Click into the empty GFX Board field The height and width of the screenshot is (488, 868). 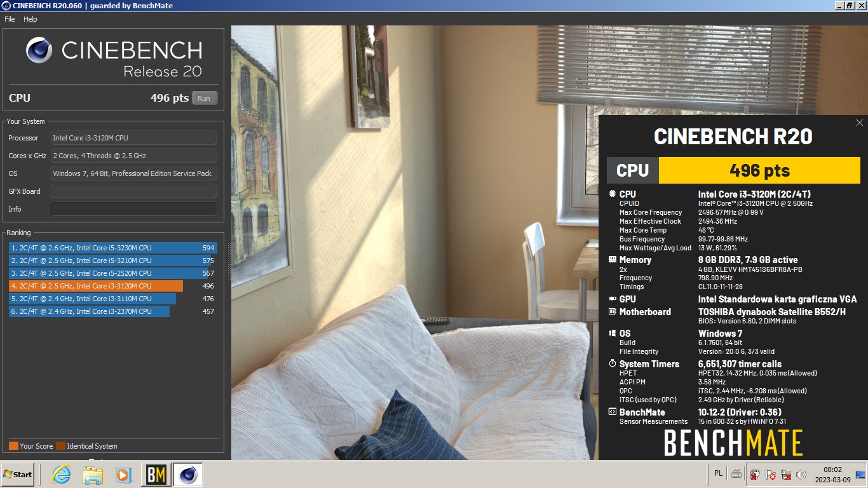[133, 191]
